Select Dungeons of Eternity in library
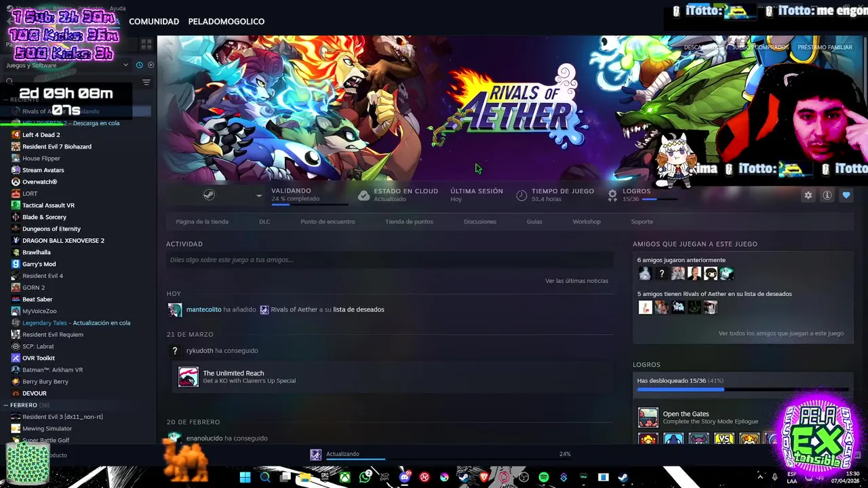The width and height of the screenshot is (868, 488). 51,228
